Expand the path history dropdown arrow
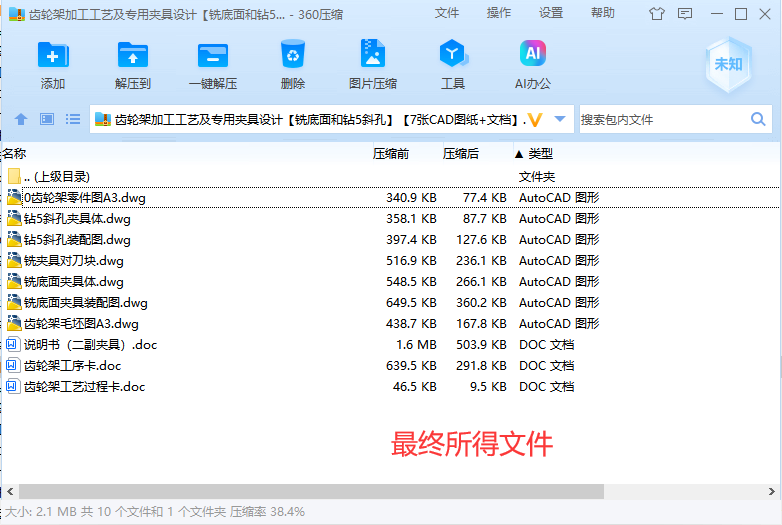782x525 pixels. 560,119
